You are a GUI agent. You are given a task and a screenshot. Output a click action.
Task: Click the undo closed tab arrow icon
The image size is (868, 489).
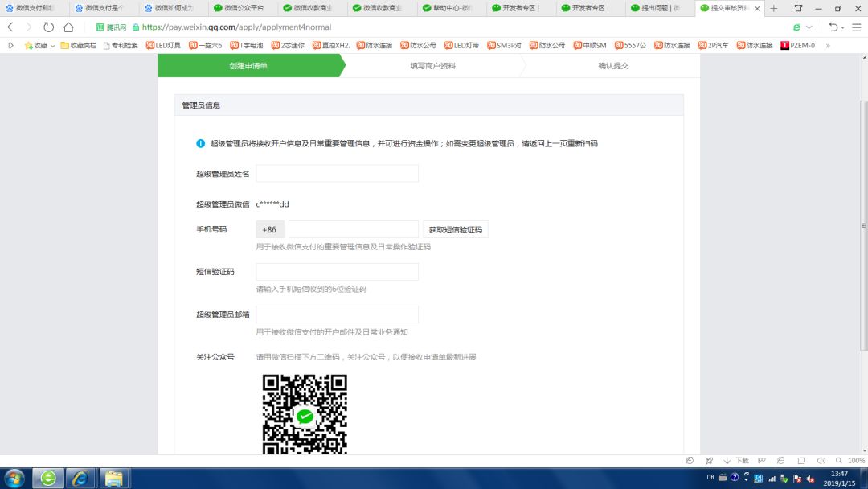click(x=833, y=27)
